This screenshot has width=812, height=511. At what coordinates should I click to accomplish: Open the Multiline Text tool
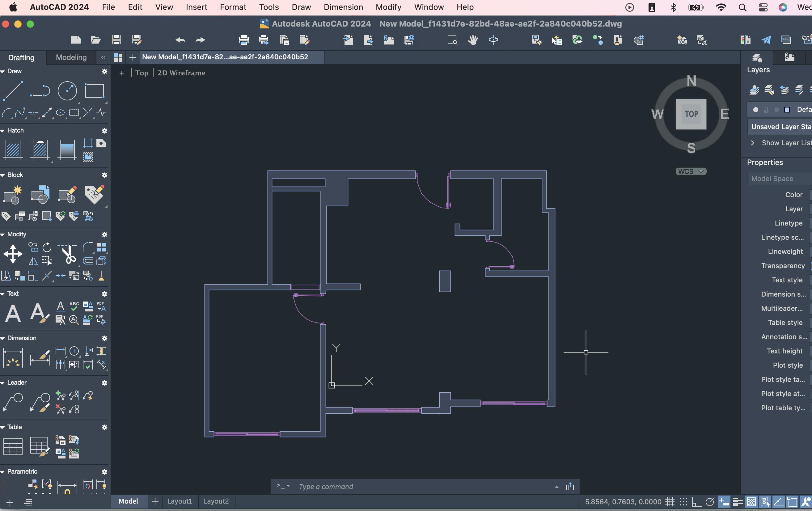tap(13, 314)
